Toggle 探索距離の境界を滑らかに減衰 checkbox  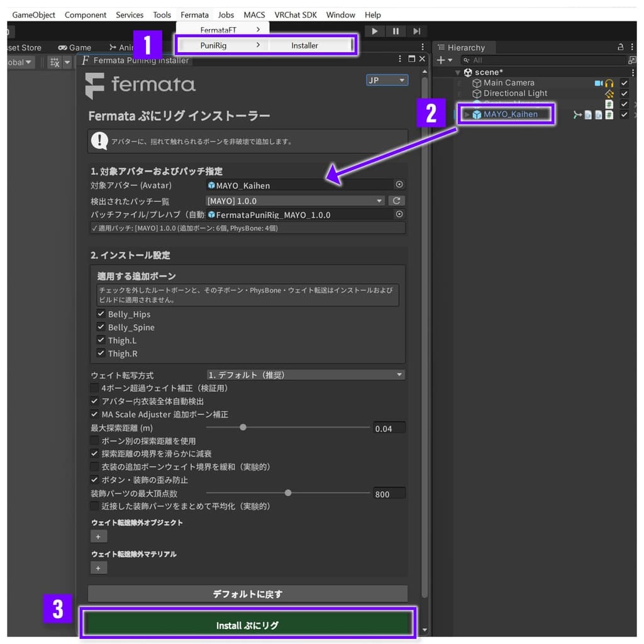(x=94, y=453)
